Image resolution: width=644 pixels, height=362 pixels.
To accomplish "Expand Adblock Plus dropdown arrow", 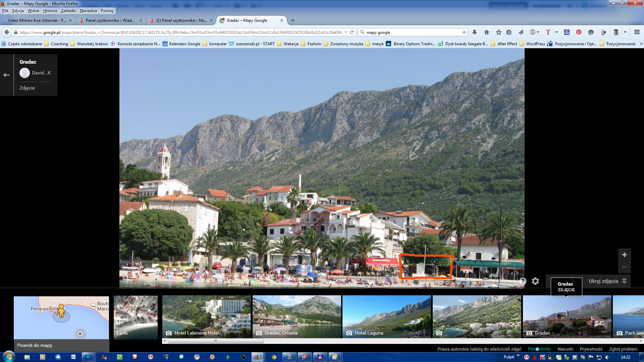I will point(538,32).
